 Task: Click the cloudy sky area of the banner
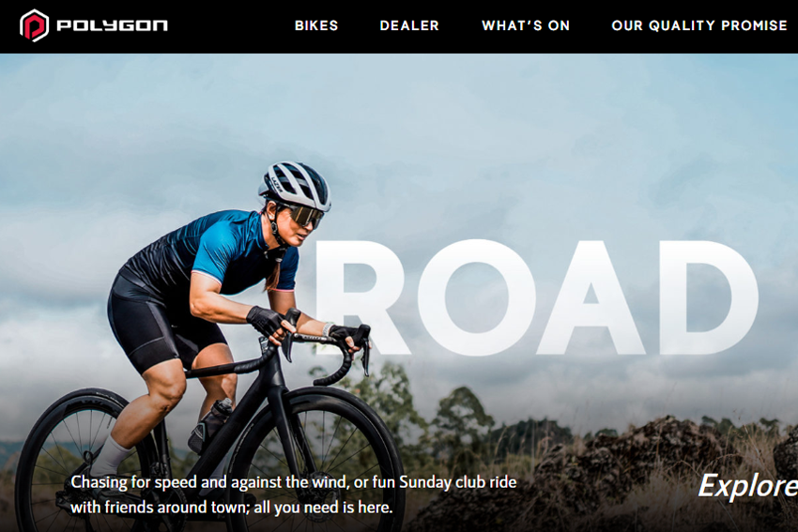click(458, 128)
